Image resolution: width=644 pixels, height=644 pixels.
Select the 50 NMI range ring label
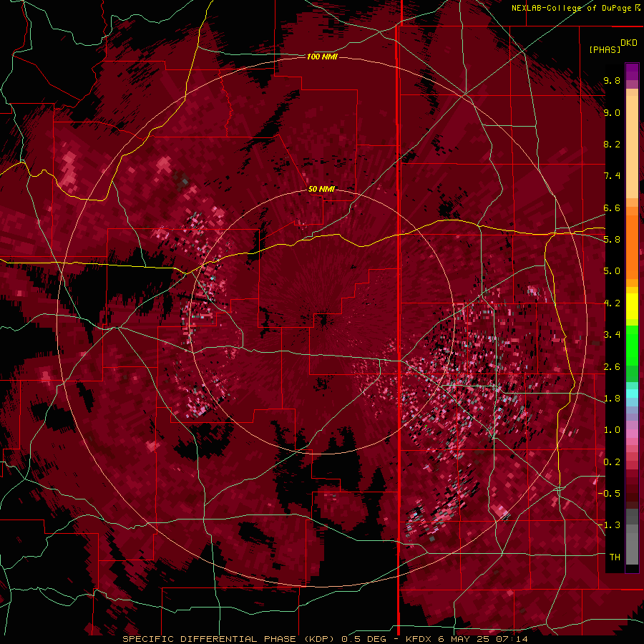pos(321,189)
